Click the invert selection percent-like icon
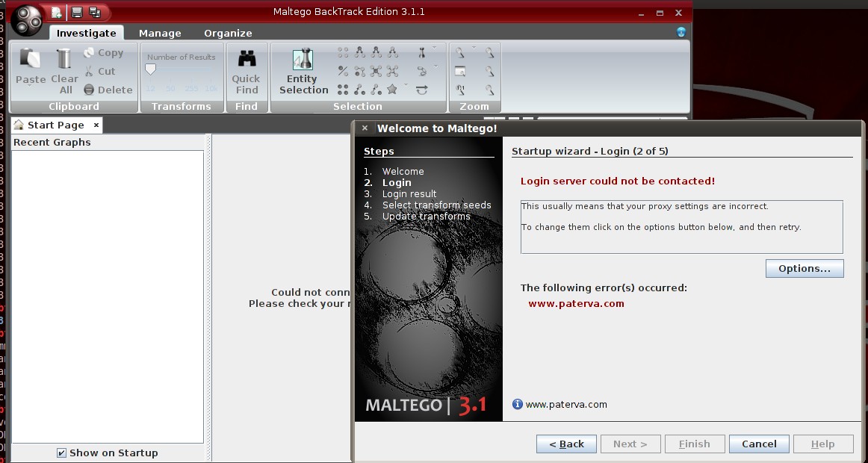Viewport: 868px width, 463px height. click(343, 71)
